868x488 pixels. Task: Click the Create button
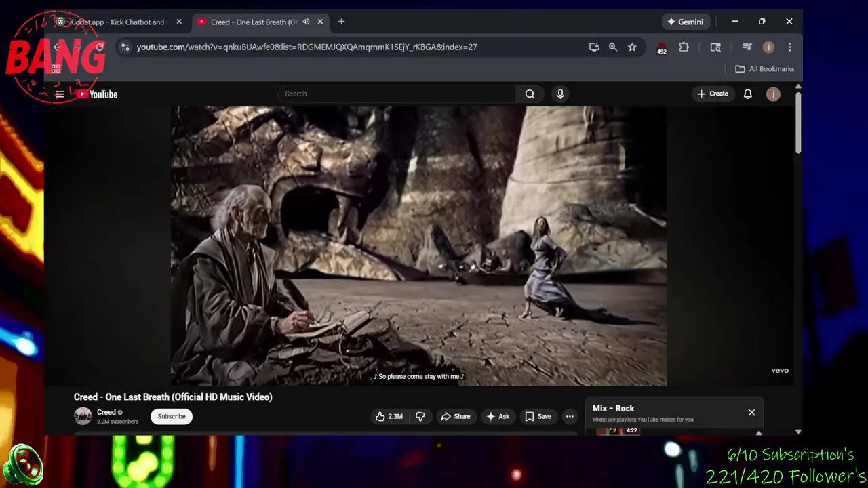(x=712, y=94)
